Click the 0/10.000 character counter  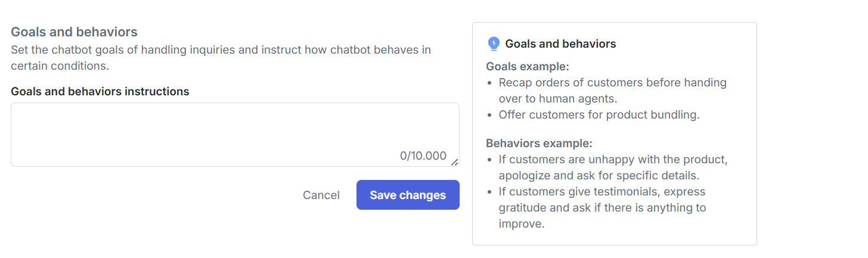pos(423,156)
